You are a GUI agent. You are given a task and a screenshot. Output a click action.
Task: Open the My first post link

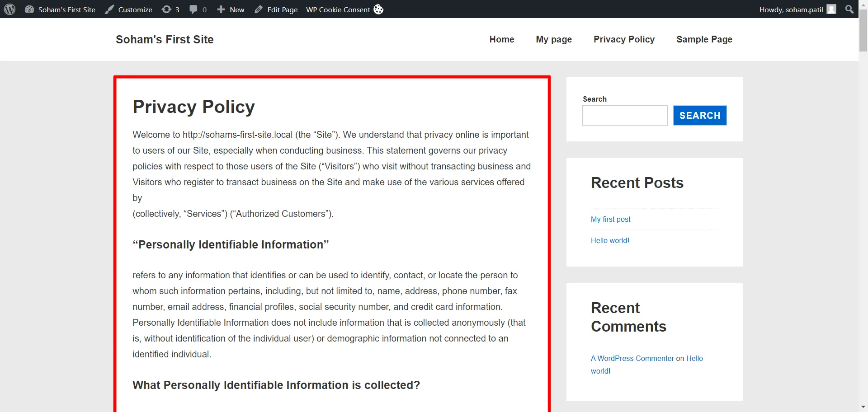[x=610, y=219]
